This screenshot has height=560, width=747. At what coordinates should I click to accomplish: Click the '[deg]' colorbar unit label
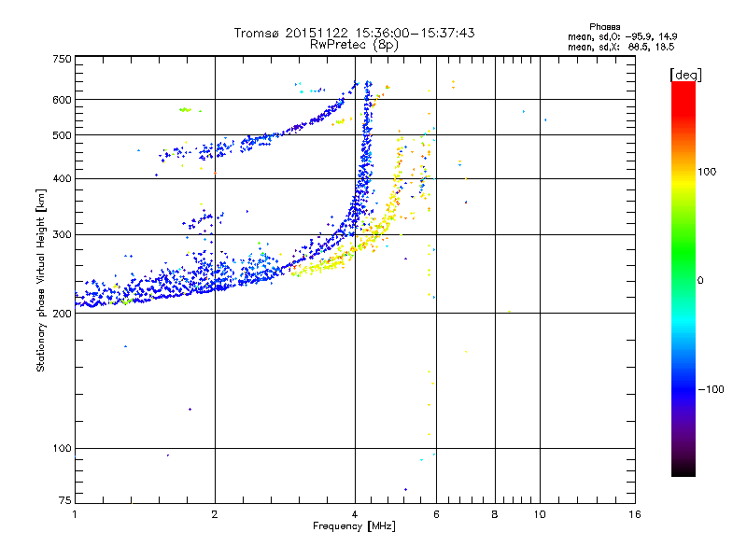[x=685, y=75]
